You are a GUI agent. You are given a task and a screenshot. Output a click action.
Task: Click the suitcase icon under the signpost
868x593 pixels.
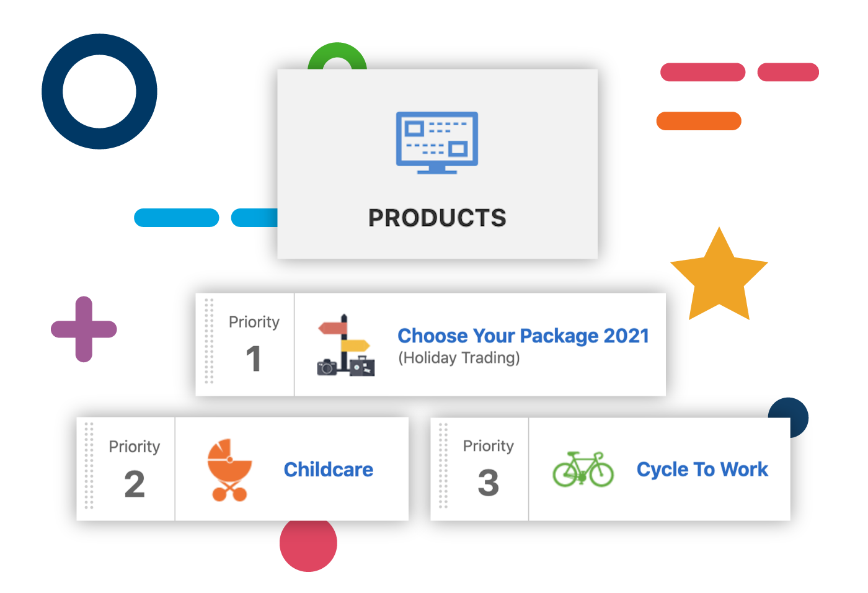[361, 368]
